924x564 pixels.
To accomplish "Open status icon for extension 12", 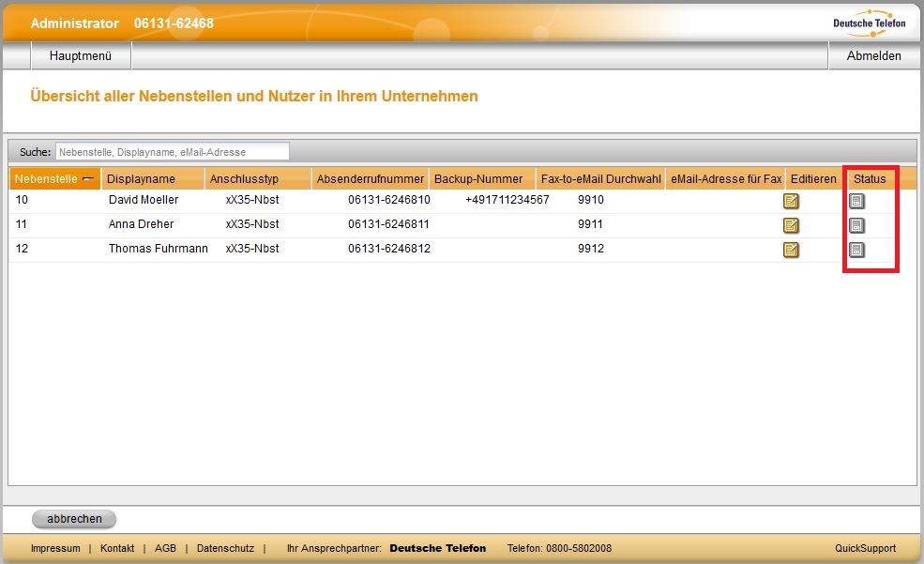I will point(856,250).
